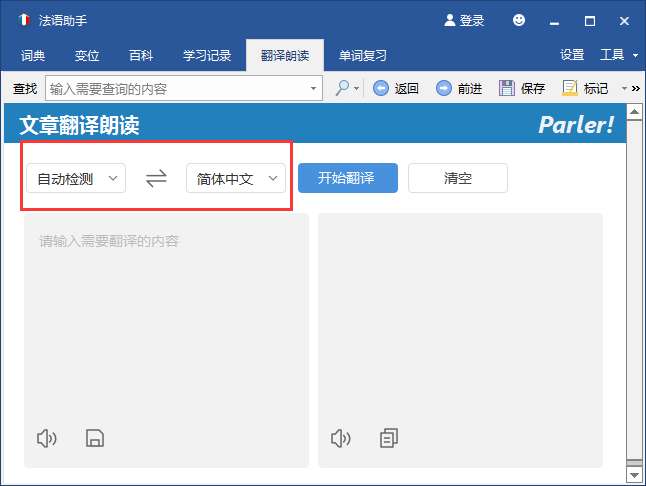Click the 返回 back arrow icon
The width and height of the screenshot is (646, 486).
click(381, 88)
